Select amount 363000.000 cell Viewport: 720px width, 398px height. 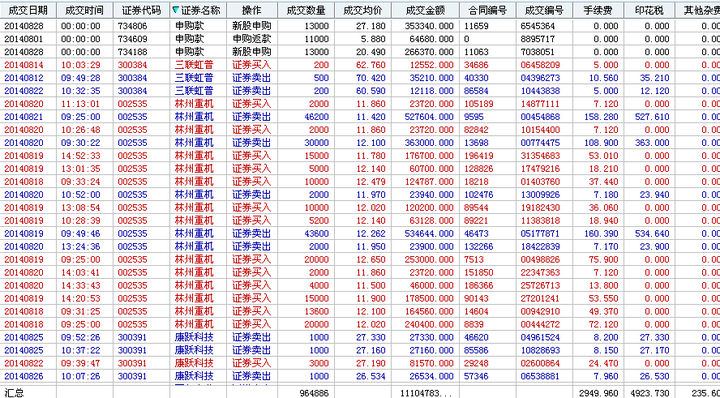[429, 143]
